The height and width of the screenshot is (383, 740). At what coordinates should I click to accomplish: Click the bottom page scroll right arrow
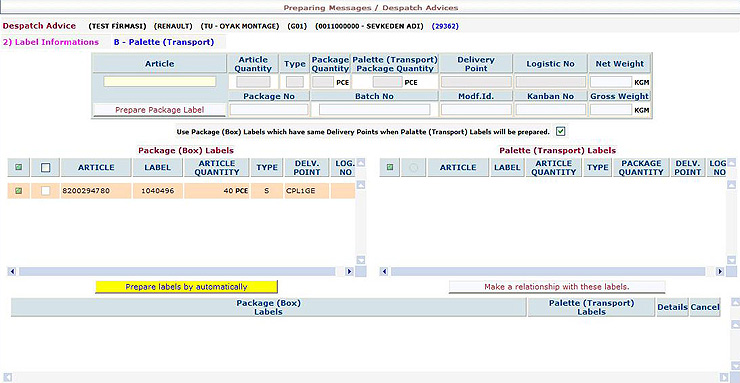724,377
